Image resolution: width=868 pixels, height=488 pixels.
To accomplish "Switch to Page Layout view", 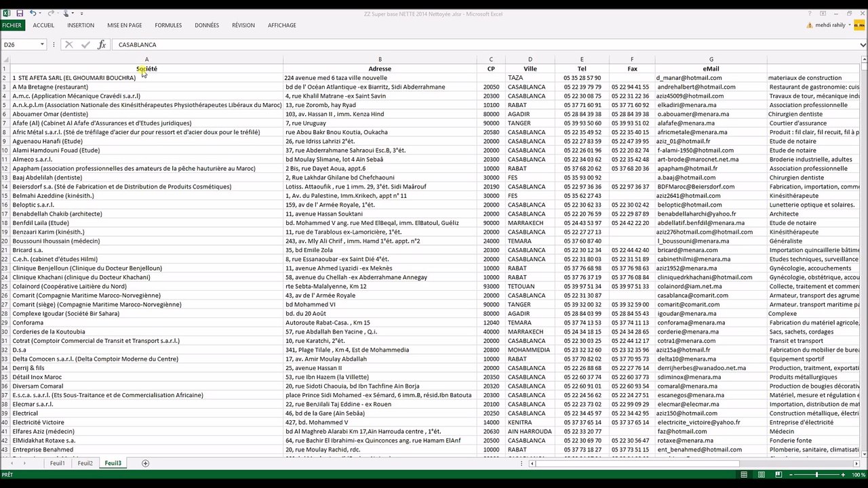I will (760, 474).
